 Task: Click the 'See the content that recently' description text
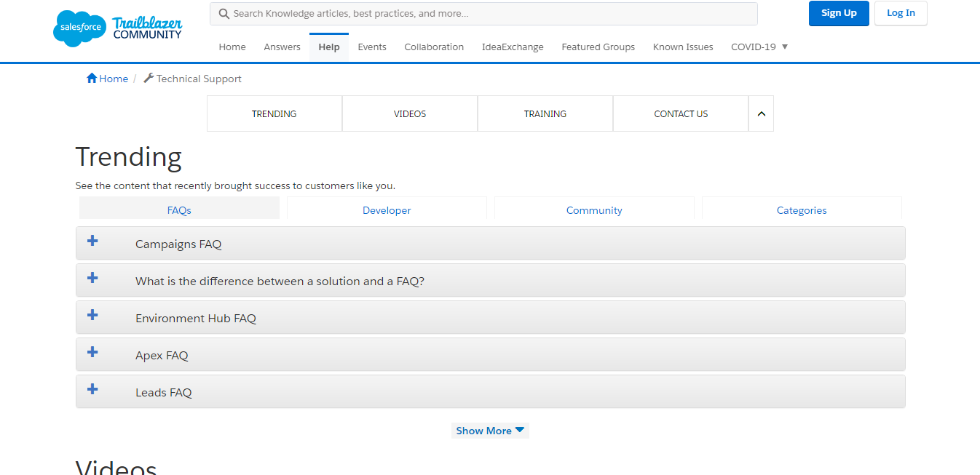pos(235,185)
